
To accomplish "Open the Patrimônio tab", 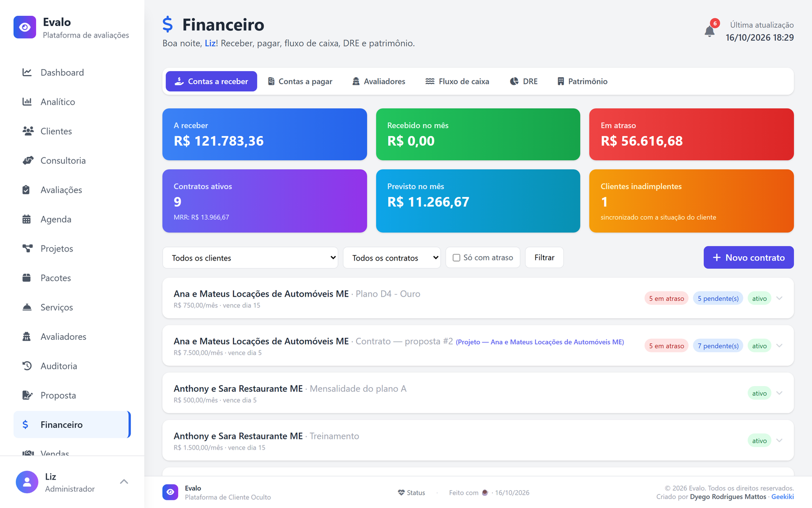I will pyautogui.click(x=582, y=81).
